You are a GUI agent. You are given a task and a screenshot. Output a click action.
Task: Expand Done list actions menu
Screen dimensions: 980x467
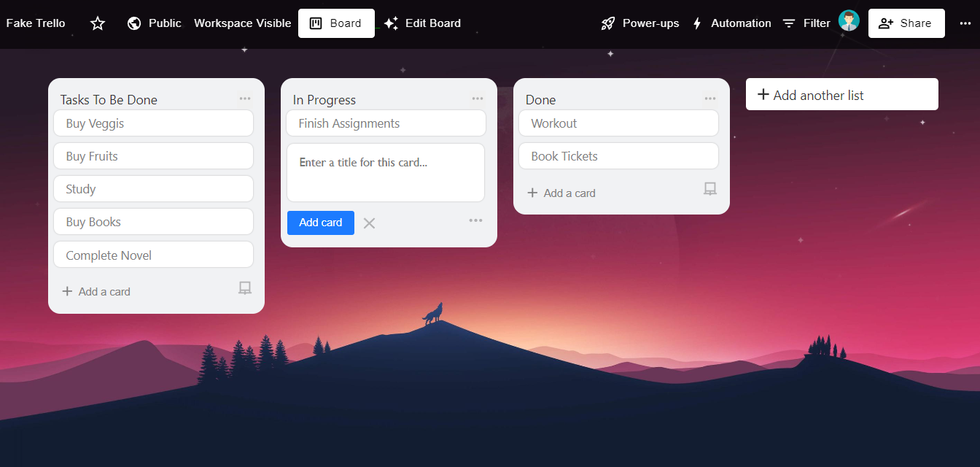[x=710, y=99]
